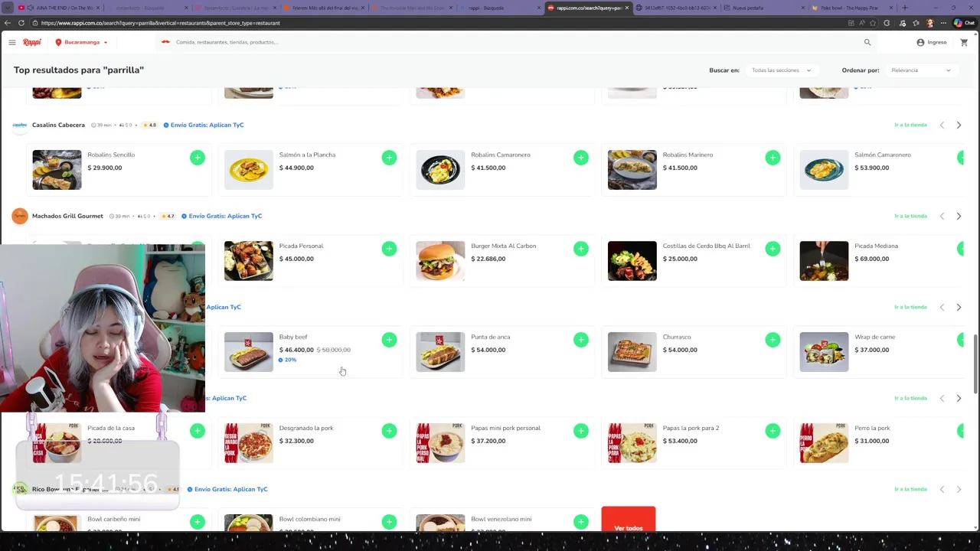This screenshot has height=551, width=980.
Task: Go back with browser back arrow
Action: pos(8,23)
